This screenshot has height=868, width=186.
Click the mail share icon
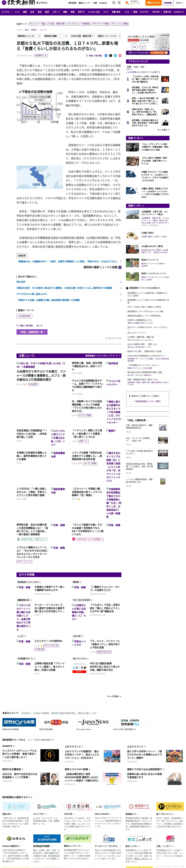120,56
